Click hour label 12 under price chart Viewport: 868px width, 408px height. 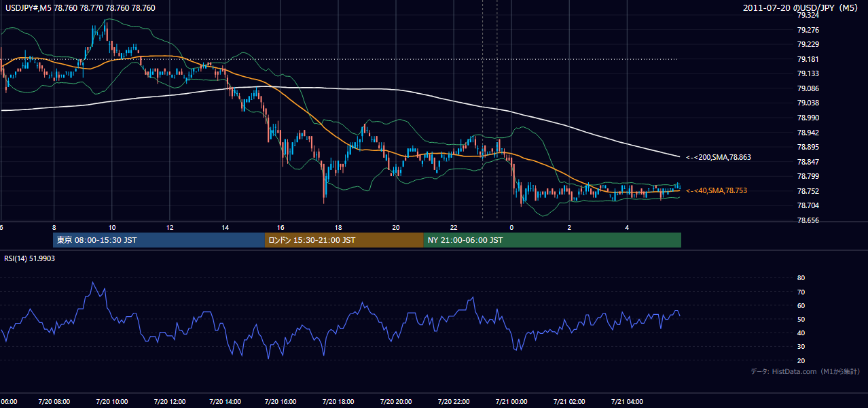click(x=168, y=228)
